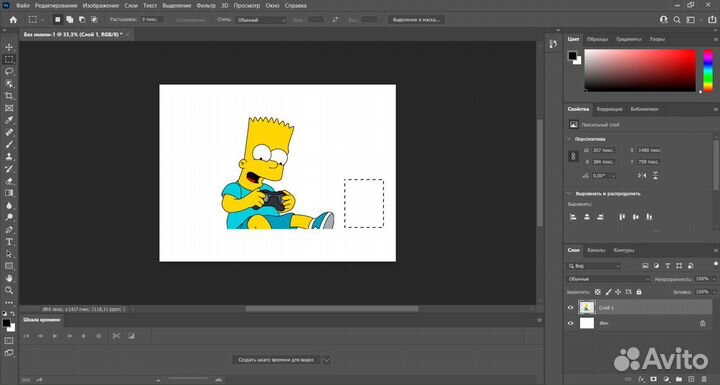
Task: Select the Horizontal Type tool
Action: coord(9,242)
